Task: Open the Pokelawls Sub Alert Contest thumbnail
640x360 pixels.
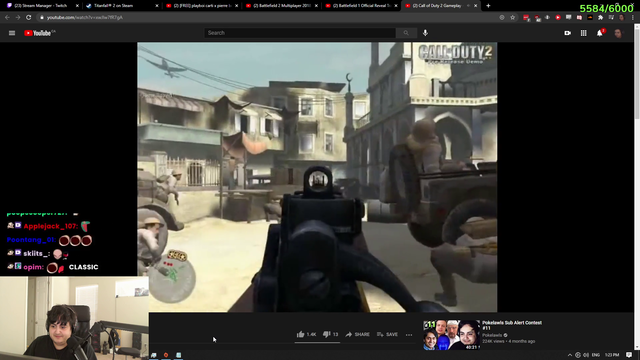Action: click(x=451, y=335)
